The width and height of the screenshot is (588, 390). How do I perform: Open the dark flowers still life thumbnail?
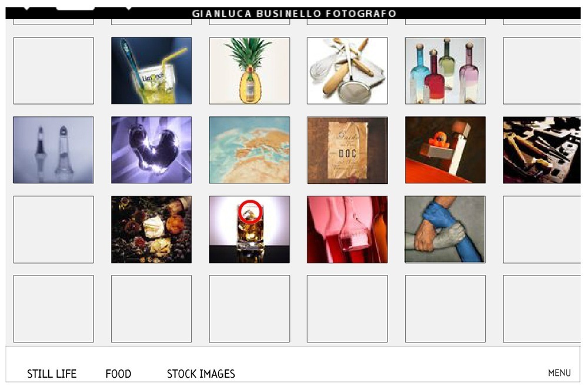[x=151, y=229]
